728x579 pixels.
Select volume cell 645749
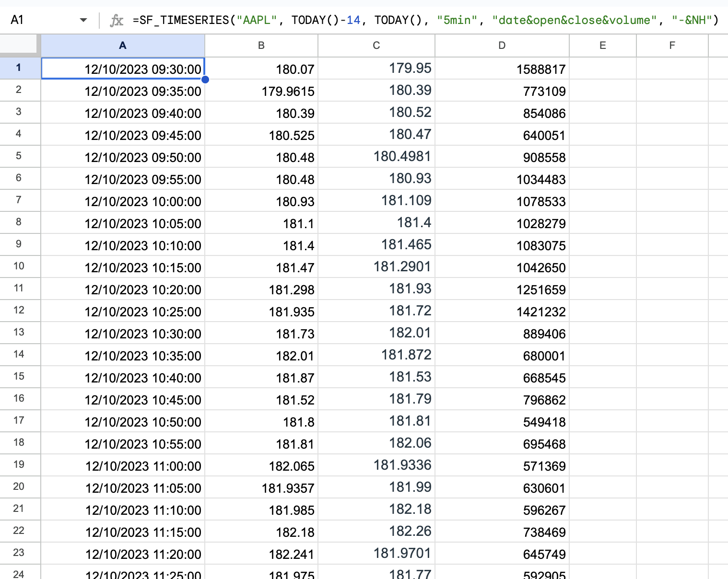pos(502,554)
